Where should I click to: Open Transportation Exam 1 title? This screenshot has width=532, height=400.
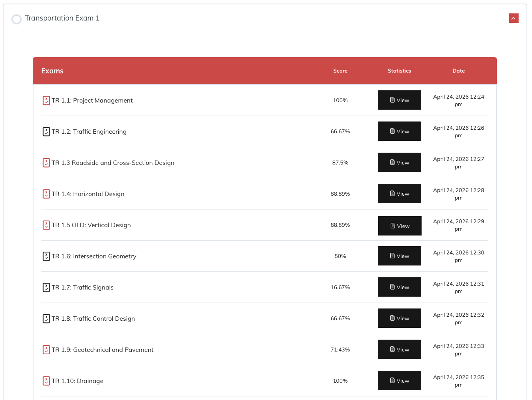(62, 19)
